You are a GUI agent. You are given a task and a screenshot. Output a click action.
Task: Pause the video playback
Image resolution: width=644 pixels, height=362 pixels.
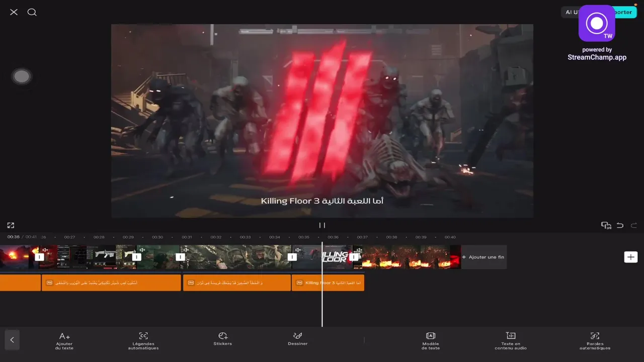coord(322,225)
